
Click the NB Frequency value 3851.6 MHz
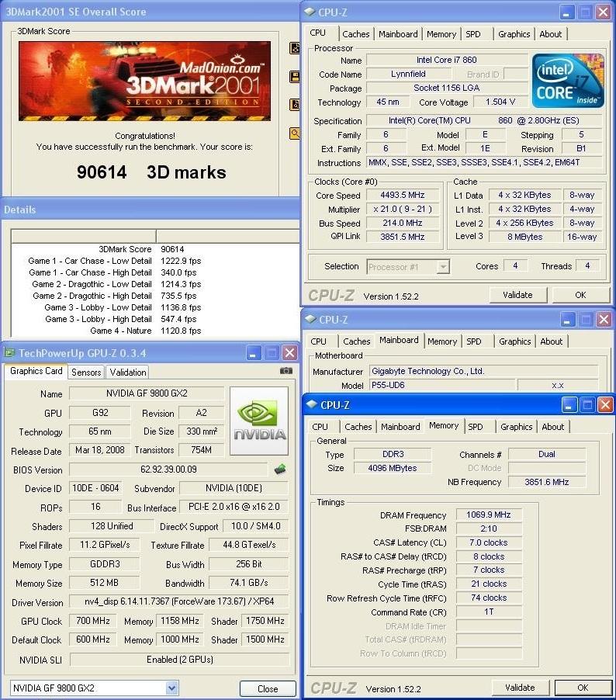pos(547,482)
